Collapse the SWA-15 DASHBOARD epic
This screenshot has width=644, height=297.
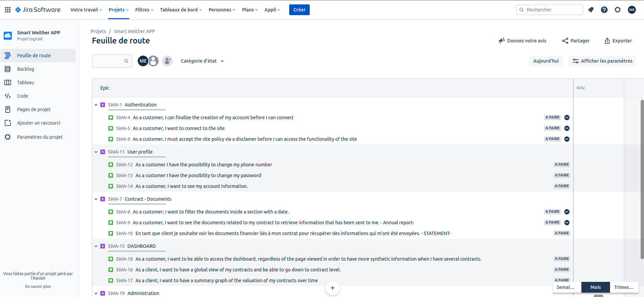[x=96, y=246]
